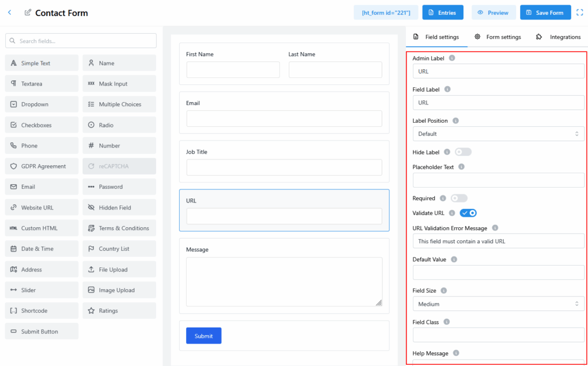
Task: Switch to the Form settings tab
Action: [x=497, y=37]
